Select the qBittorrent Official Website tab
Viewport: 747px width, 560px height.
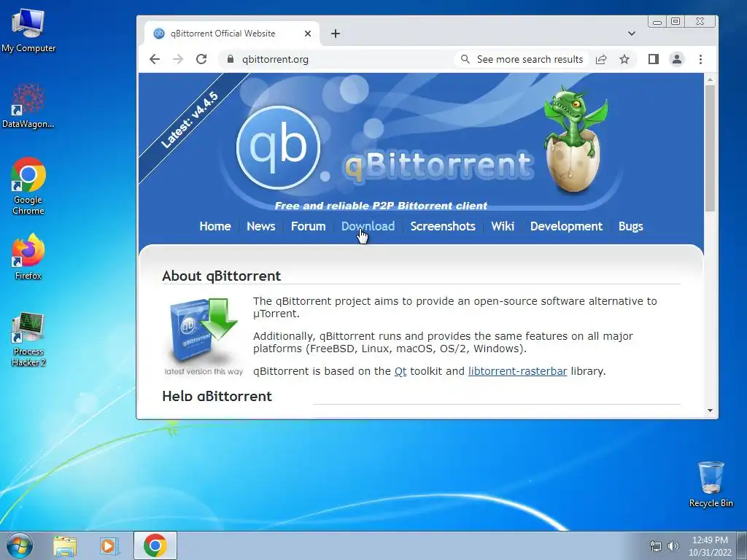(231, 34)
